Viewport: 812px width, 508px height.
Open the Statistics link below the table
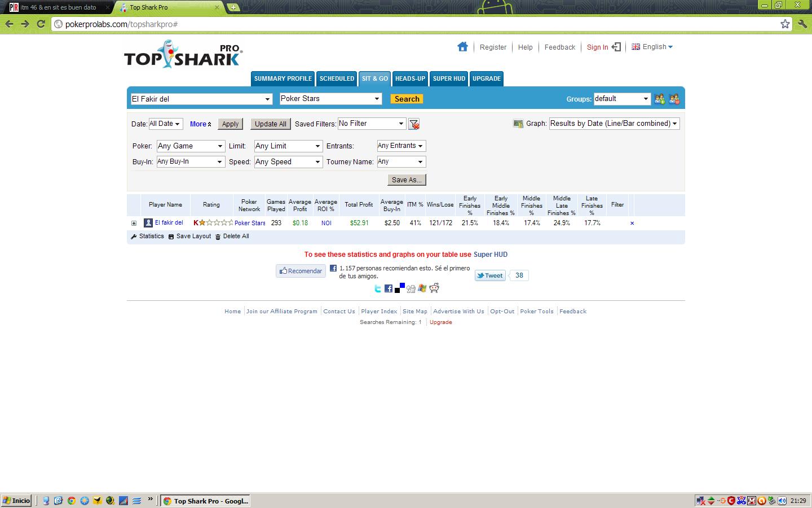point(148,237)
